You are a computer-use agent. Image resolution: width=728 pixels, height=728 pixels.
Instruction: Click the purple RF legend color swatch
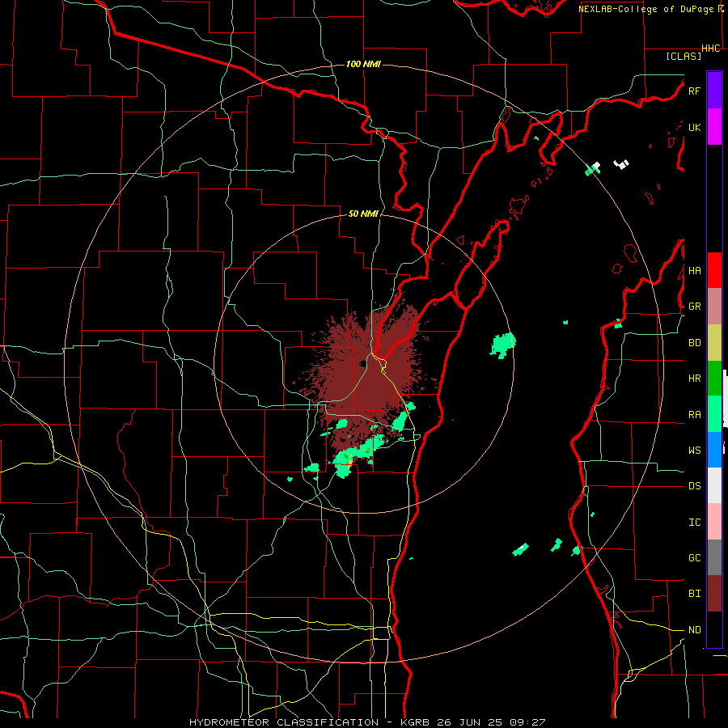click(x=714, y=91)
